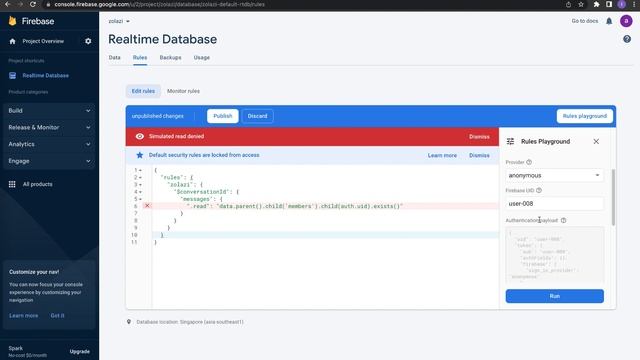Screen dimensions: 640x360
Task: Open the Monitor rules tab
Action: 183,91
